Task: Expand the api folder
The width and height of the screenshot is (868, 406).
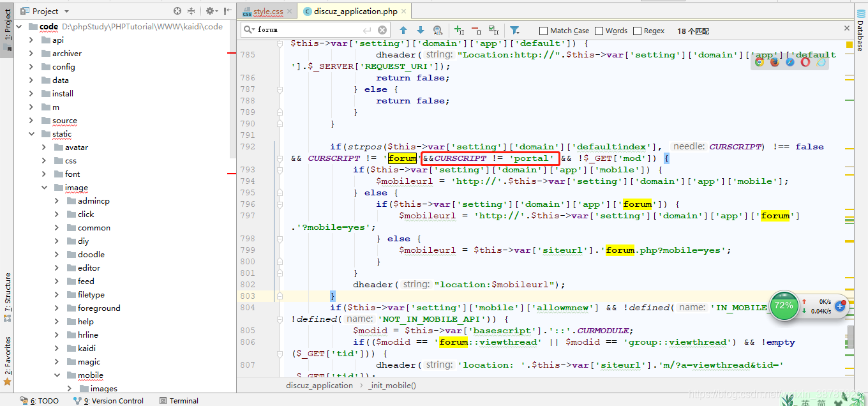Action: pos(31,40)
